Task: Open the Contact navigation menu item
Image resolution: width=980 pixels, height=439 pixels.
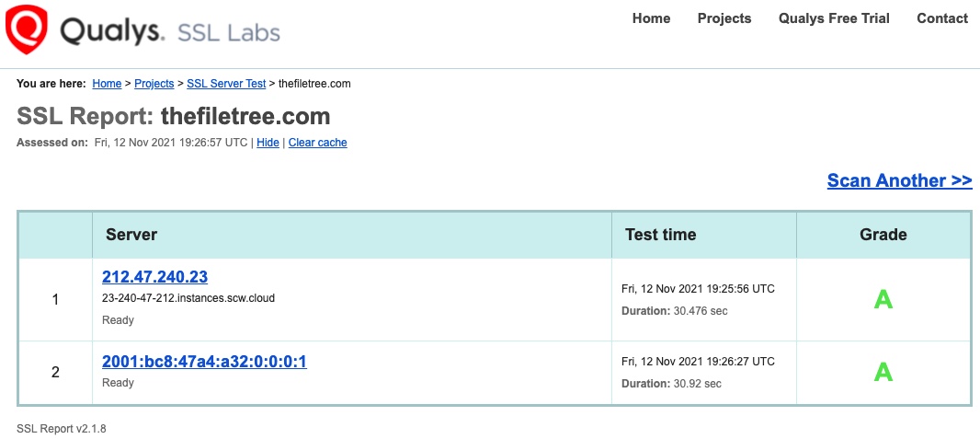Action: 942,18
